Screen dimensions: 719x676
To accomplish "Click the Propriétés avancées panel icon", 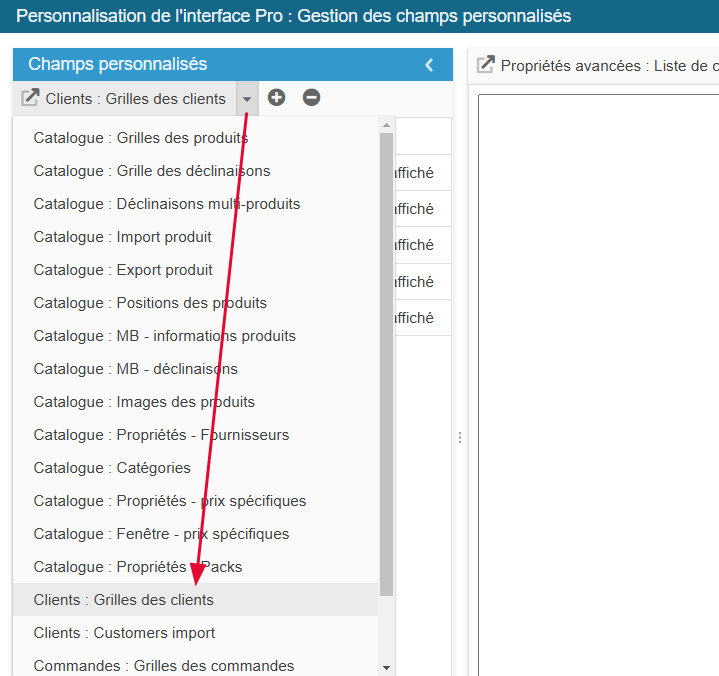I will 486,65.
